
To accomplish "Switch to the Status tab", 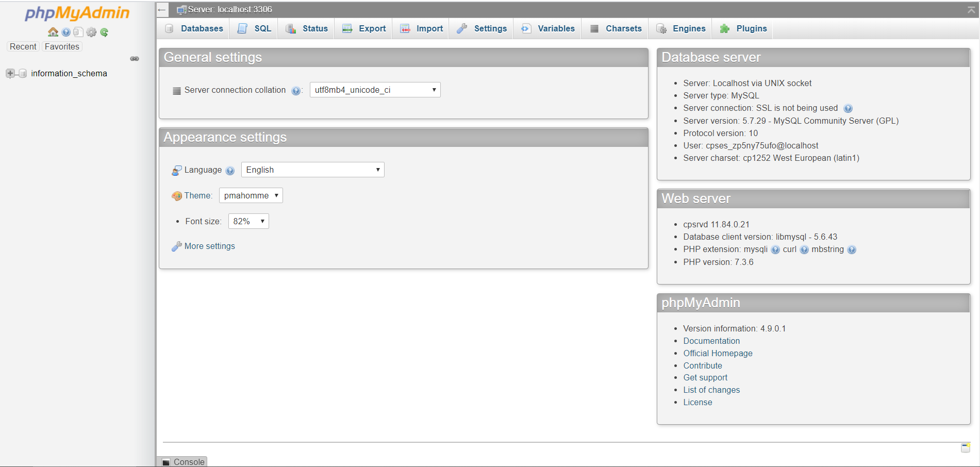I will click(307, 29).
